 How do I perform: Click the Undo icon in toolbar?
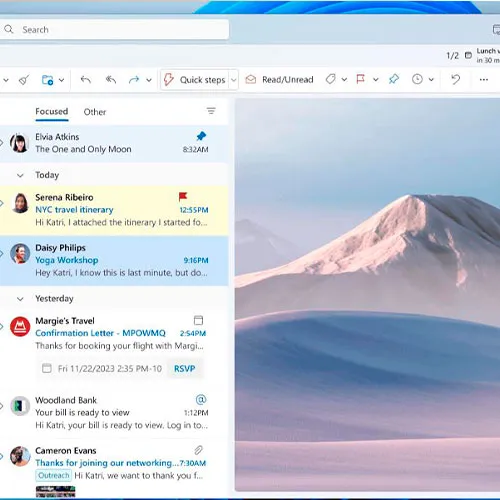click(455, 79)
